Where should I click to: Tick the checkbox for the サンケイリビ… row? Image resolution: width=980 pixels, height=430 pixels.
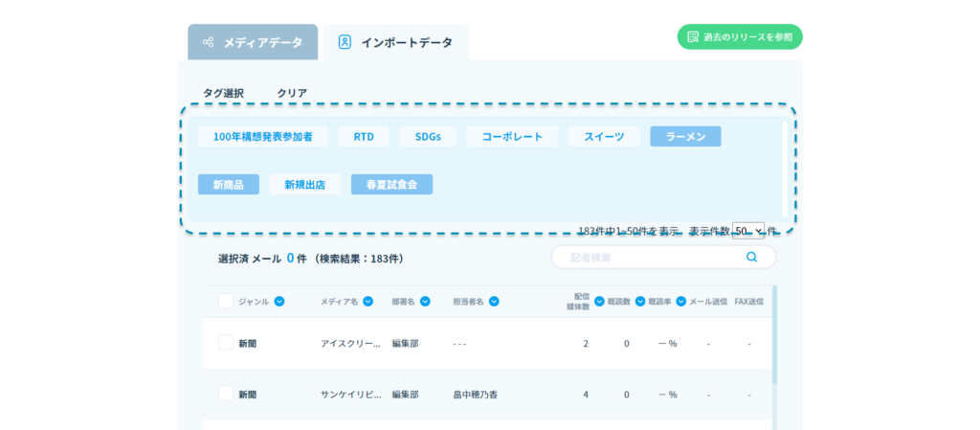[226, 394]
